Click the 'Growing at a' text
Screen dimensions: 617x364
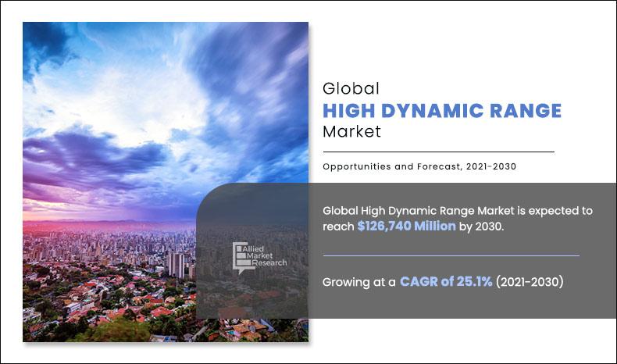tap(358, 281)
